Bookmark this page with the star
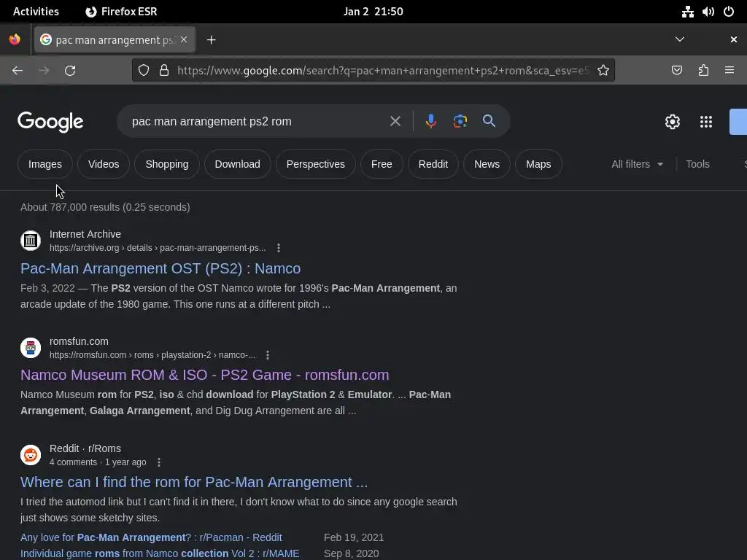This screenshot has width=747, height=560. click(x=603, y=71)
